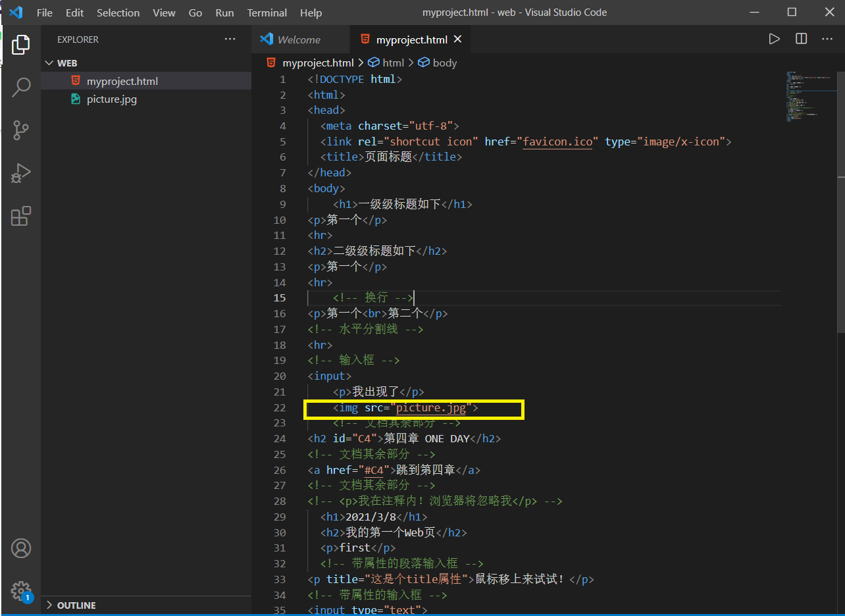This screenshot has width=845, height=616.
Task: Click the 二级级标题如下 heading text
Action: [x=374, y=251]
